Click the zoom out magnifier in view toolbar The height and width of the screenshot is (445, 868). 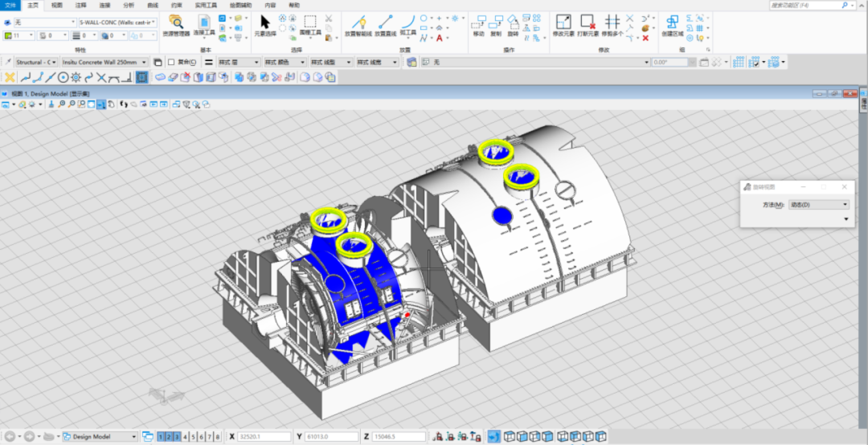(72, 104)
